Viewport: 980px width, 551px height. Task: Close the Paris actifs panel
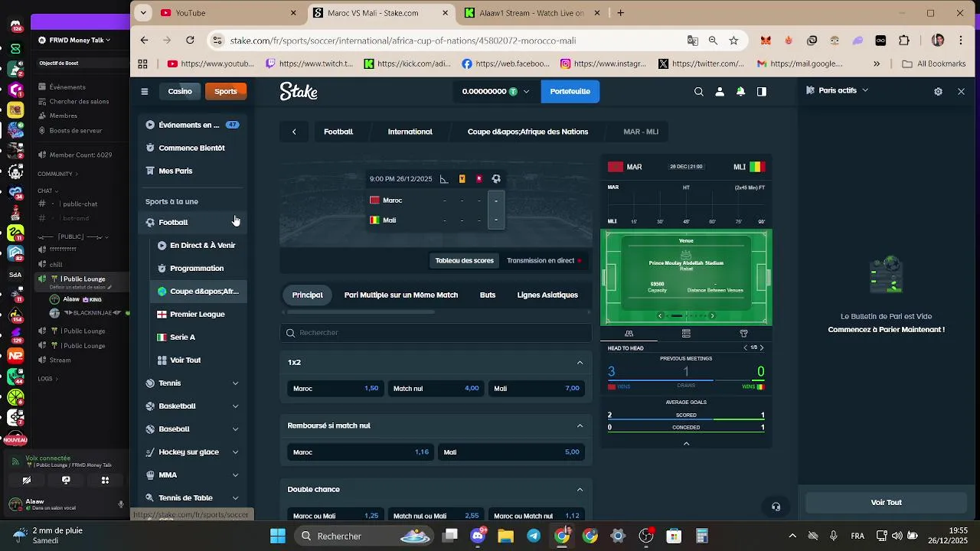tap(961, 91)
